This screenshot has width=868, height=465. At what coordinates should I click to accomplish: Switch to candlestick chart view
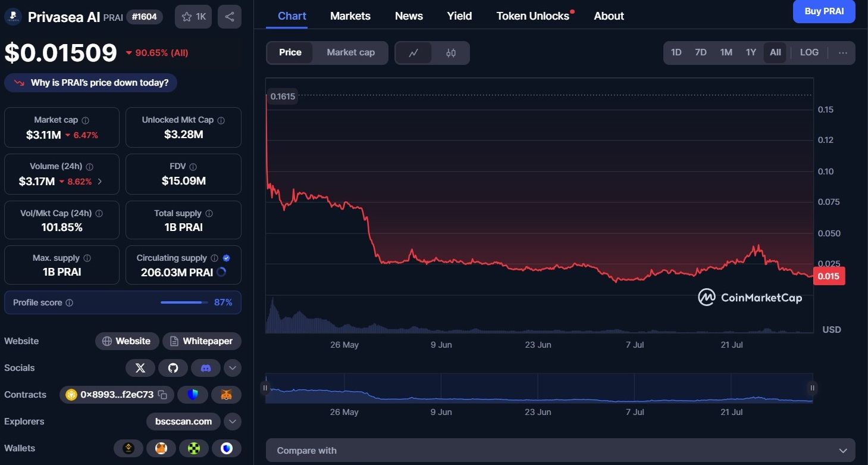pos(451,53)
